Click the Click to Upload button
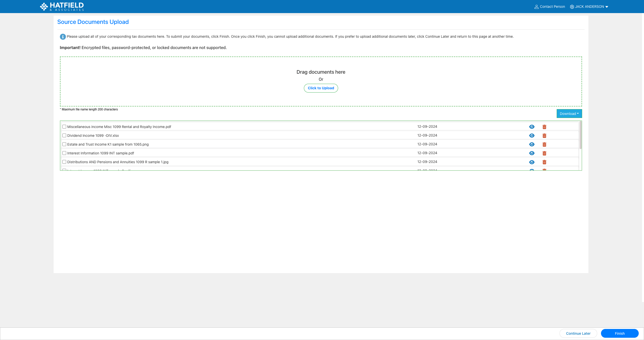This screenshot has width=644, height=340. (321, 88)
